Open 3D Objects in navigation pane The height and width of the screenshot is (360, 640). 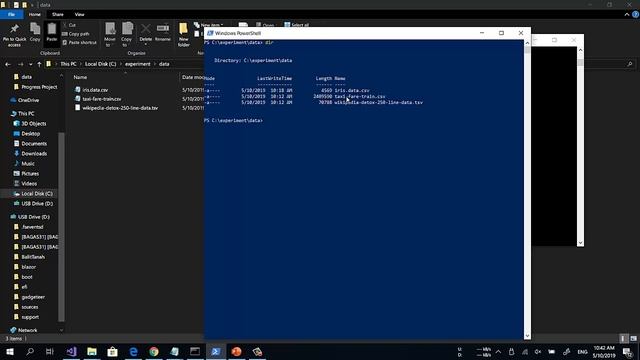[x=33, y=123]
